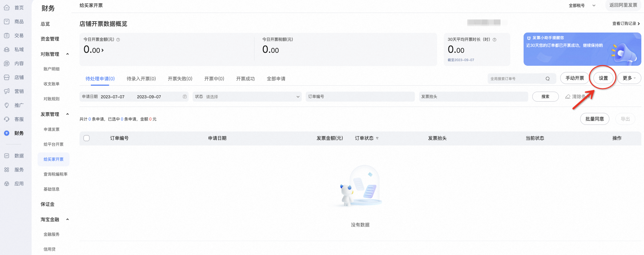644x255 pixels.
Task: Collapse the 对账管理 menu section
Action: 68,54
